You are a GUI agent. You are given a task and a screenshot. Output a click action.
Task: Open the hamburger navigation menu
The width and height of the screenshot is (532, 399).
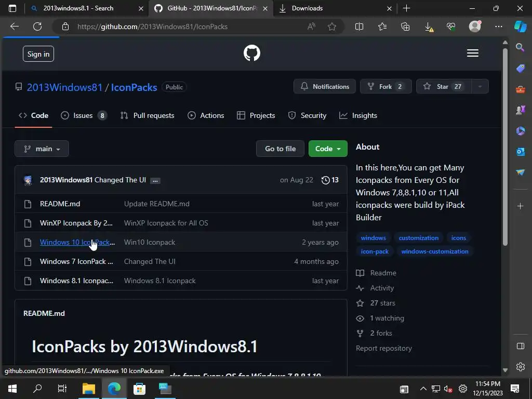pos(473,54)
